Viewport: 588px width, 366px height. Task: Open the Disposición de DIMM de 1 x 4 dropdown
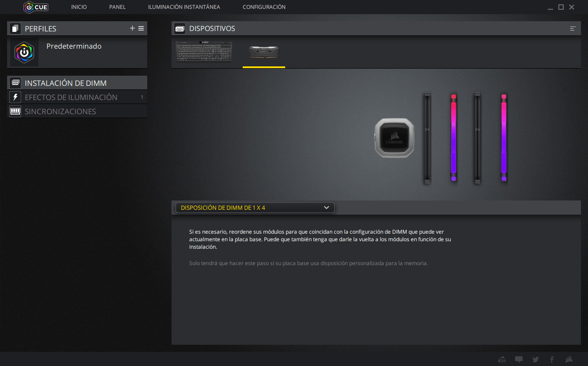click(x=255, y=208)
